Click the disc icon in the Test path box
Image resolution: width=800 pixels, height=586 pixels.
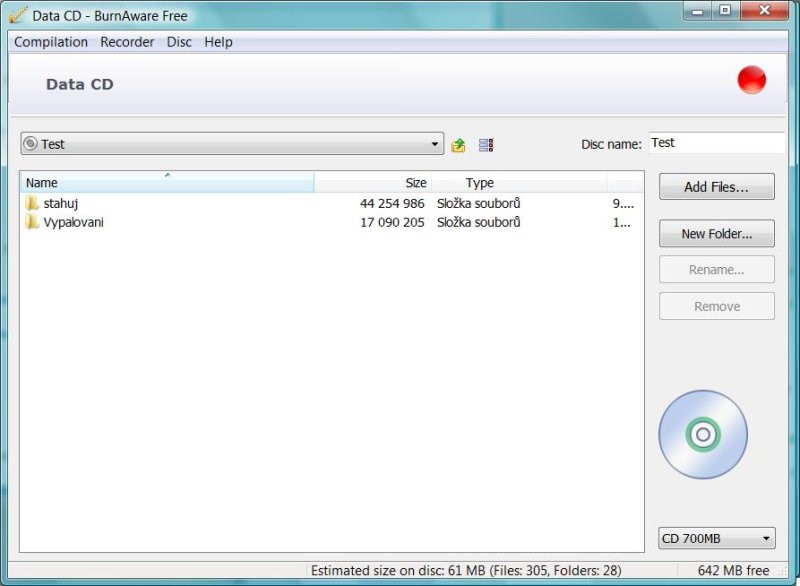(x=31, y=144)
